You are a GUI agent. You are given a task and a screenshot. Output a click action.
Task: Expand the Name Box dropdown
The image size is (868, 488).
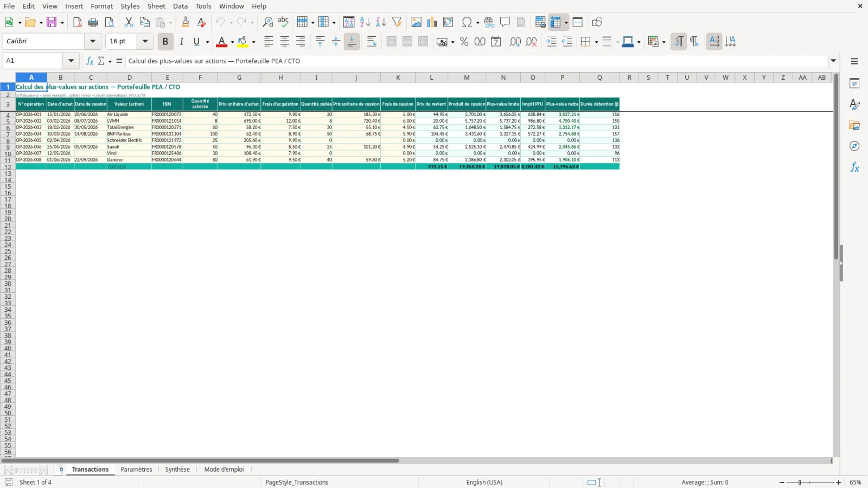pyautogui.click(x=71, y=61)
